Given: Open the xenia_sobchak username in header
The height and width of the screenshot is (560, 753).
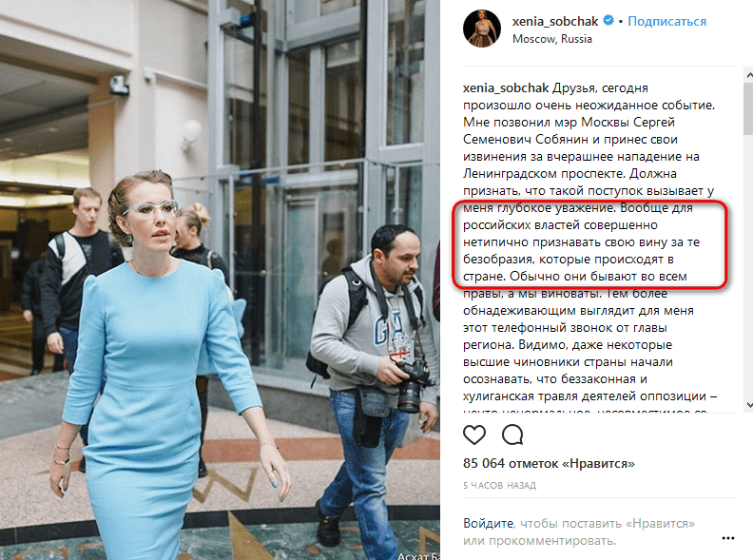Looking at the screenshot, I should (555, 21).
